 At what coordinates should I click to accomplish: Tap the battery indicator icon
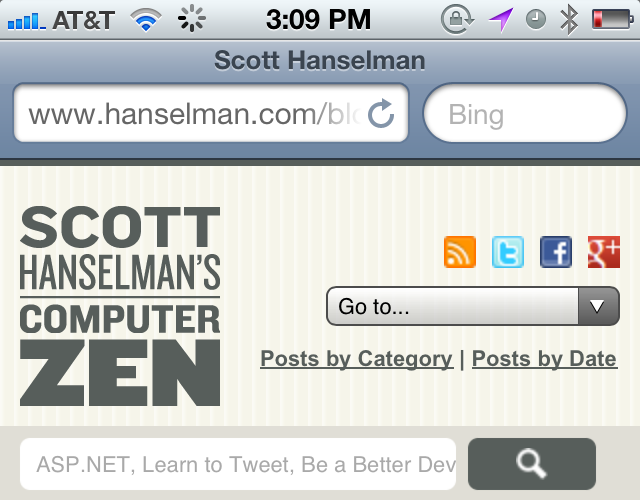click(613, 19)
